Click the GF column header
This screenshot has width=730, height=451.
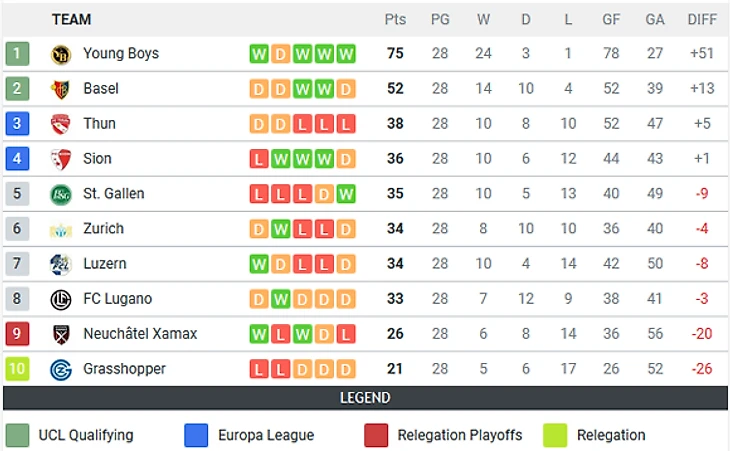pos(612,19)
